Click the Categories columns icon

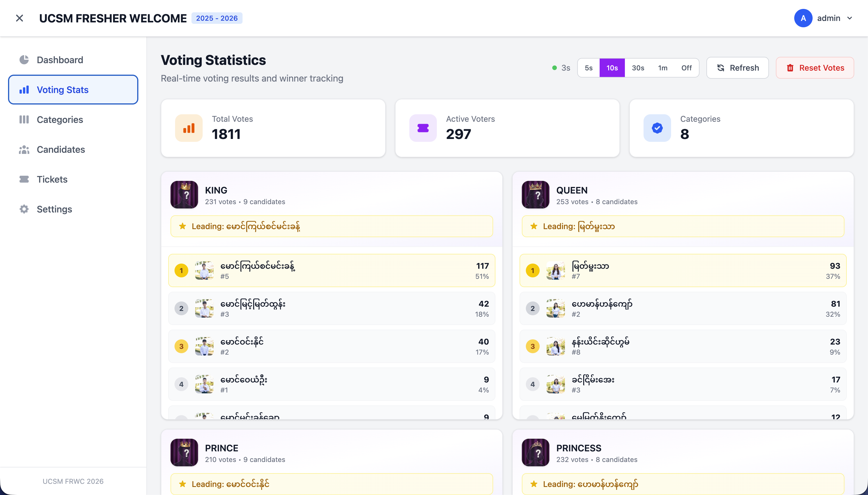(24, 120)
